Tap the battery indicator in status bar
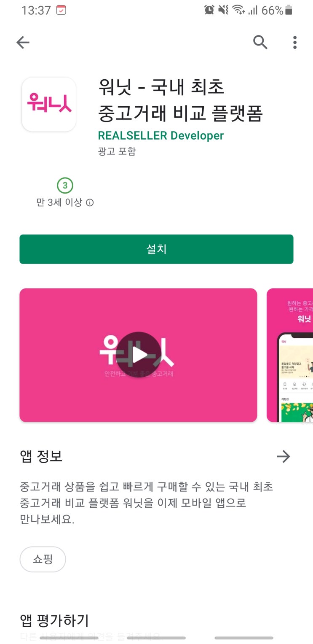313x644 pixels. tap(289, 10)
